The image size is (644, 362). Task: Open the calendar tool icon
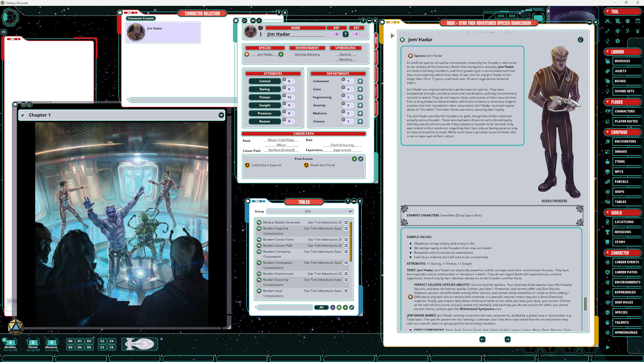638,21
